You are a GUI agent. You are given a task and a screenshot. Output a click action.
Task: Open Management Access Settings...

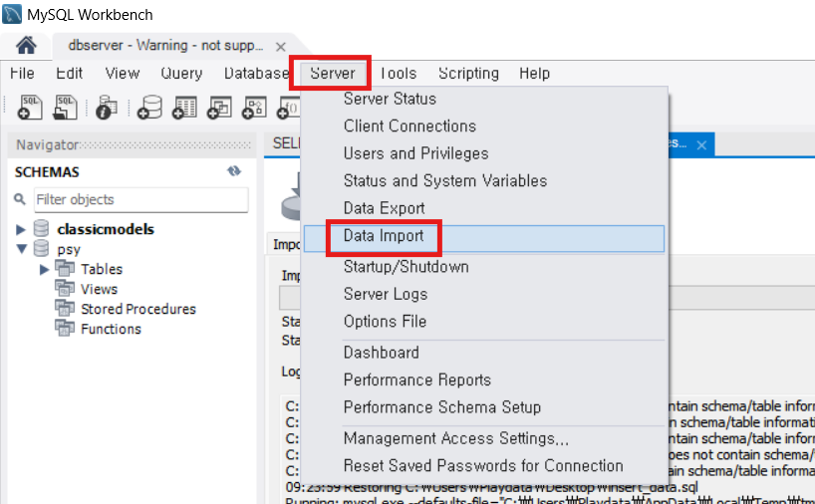point(484,438)
